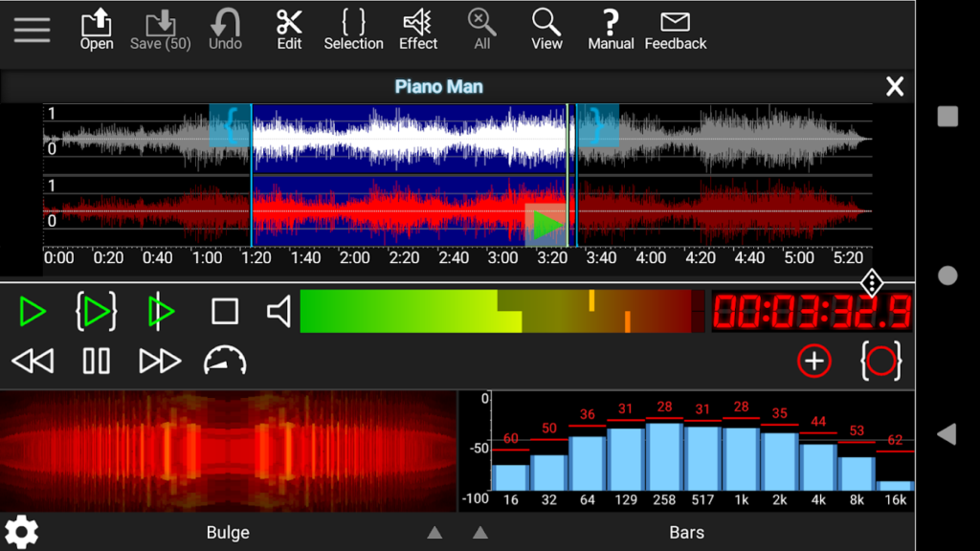Expand the Bulge visualization selector arrow
Screen dimensions: 980x551
(434, 533)
